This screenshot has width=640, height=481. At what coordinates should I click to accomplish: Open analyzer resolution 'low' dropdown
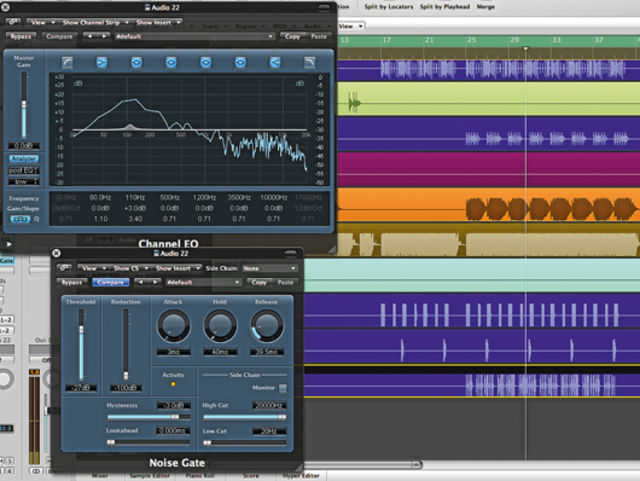(24, 181)
